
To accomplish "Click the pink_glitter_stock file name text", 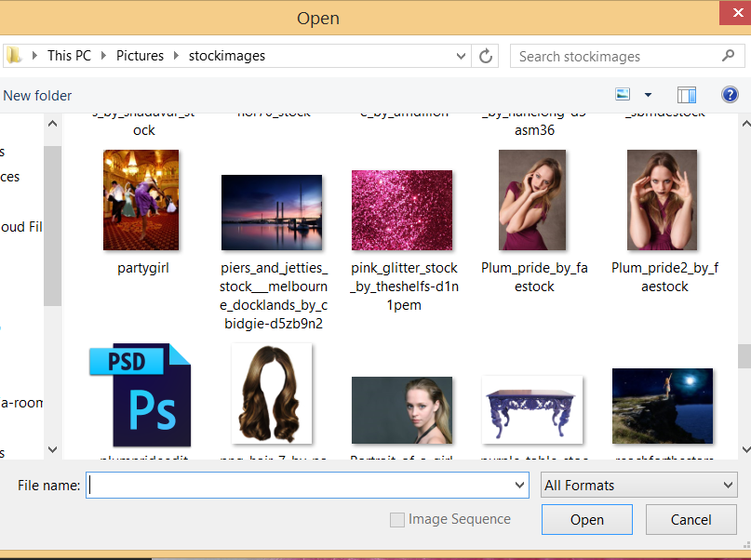I will [404, 287].
